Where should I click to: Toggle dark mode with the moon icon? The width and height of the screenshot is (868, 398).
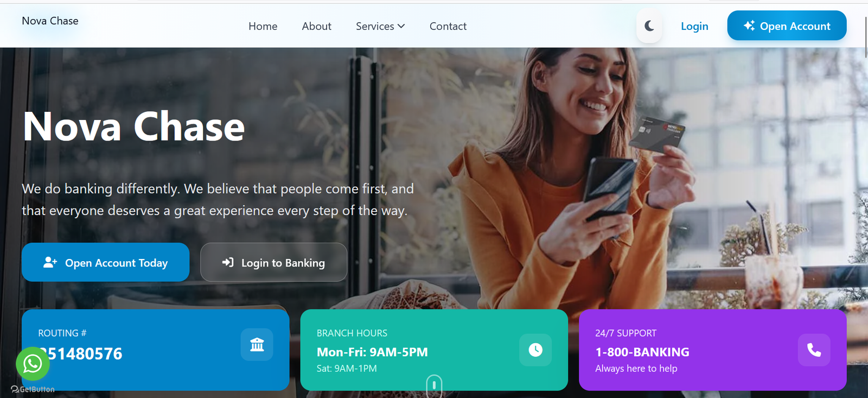pyautogui.click(x=649, y=26)
